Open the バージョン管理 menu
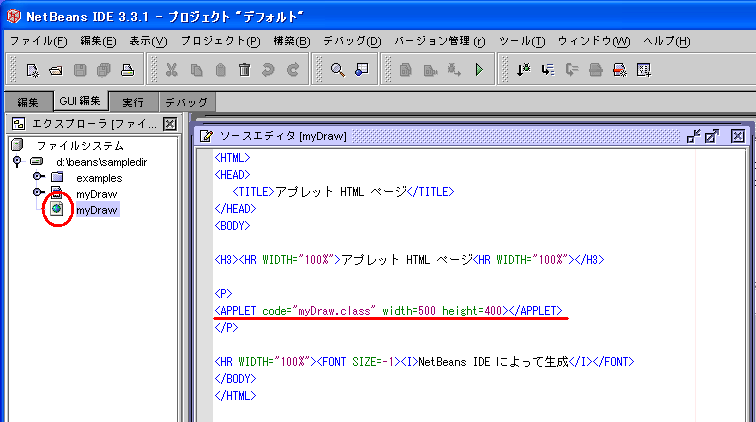 pyautogui.click(x=440, y=41)
